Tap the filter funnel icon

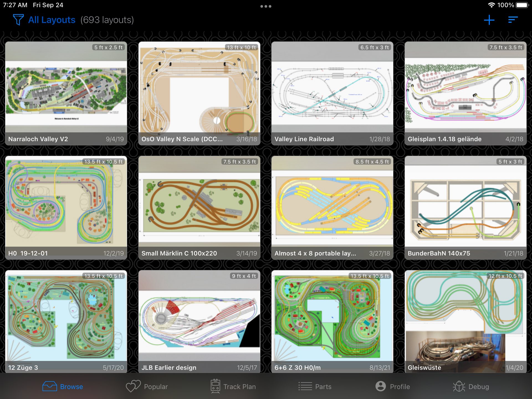[18, 20]
